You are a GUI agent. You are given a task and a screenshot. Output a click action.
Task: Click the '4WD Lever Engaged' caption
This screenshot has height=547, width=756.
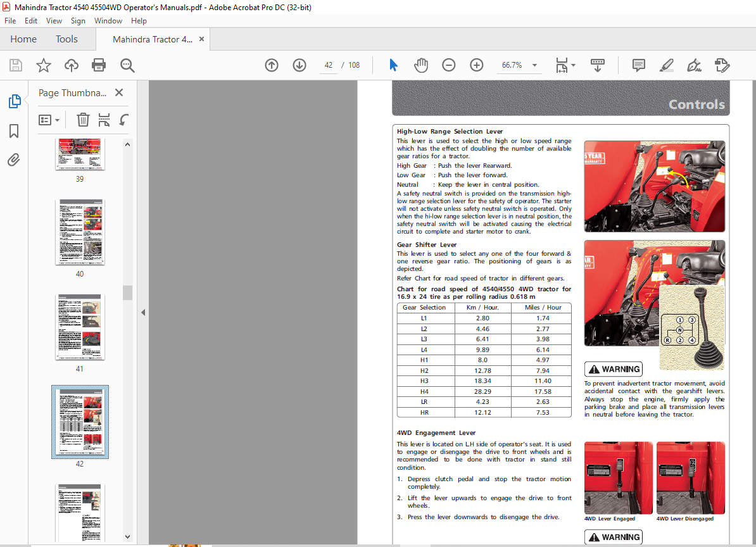point(610,519)
